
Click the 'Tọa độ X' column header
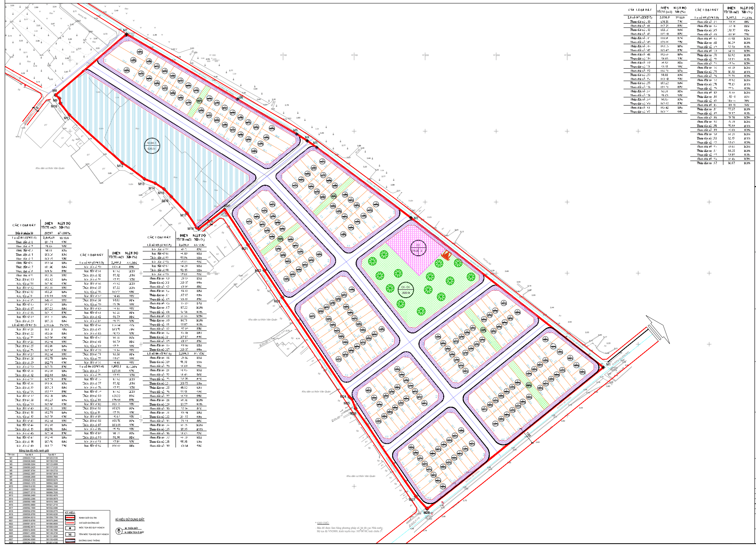coord(29,455)
